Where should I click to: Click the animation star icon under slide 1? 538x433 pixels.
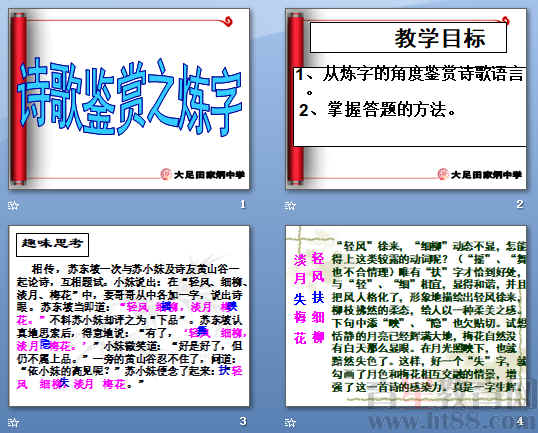point(14,206)
